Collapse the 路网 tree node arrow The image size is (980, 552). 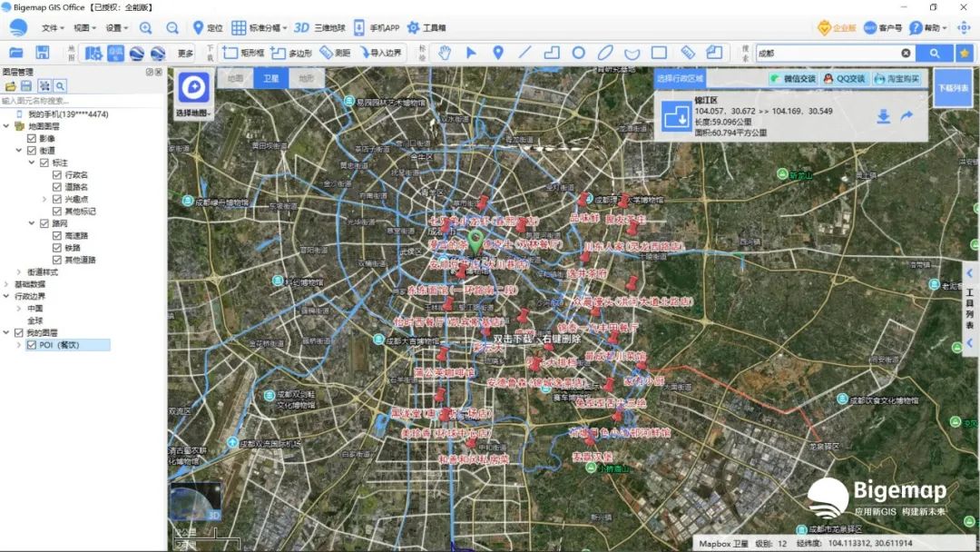pyautogui.click(x=32, y=223)
